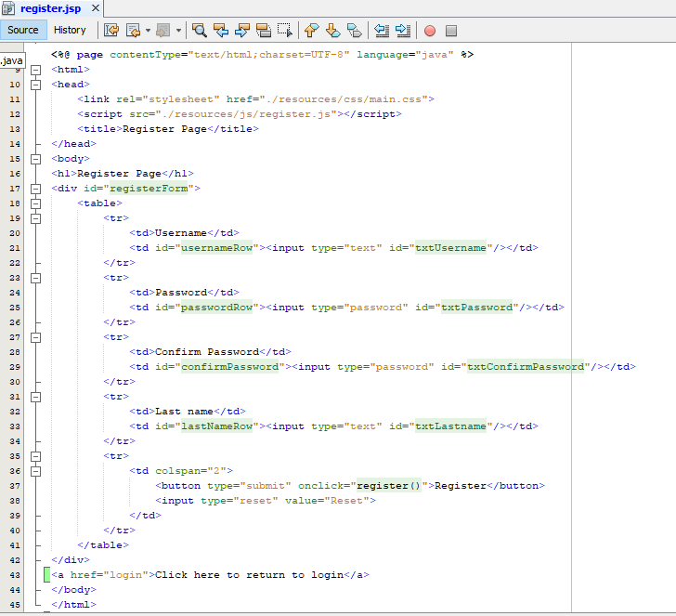676x616 pixels.
Task: Click line number 21 in gutter
Action: point(15,248)
